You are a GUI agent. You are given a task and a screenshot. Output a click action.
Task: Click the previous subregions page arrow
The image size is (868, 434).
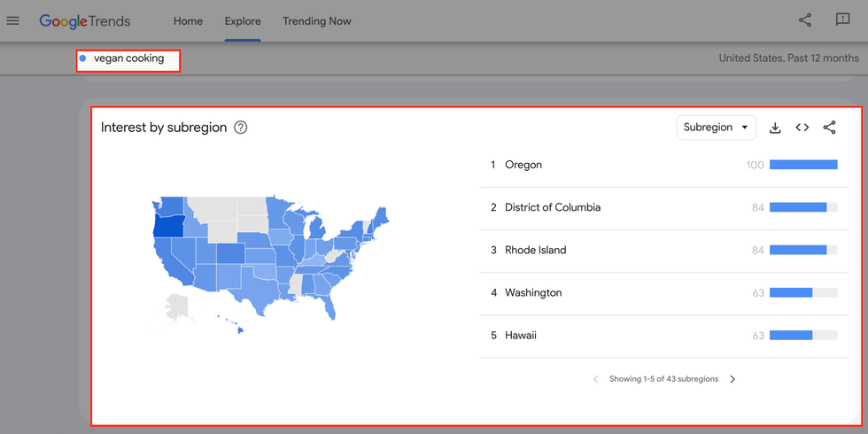[595, 379]
